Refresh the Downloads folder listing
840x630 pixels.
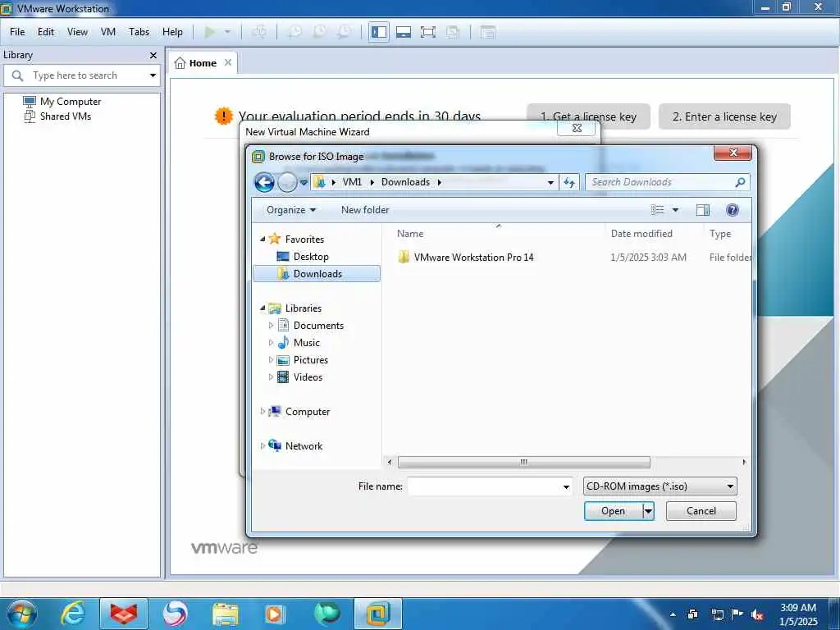tap(569, 182)
